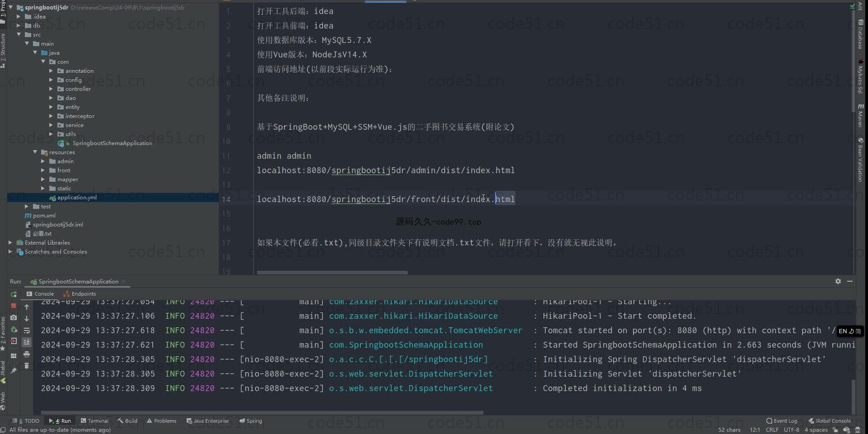Viewport: 868px width, 434px height.
Task: Select springbootij5dr.iml file
Action: click(x=58, y=224)
